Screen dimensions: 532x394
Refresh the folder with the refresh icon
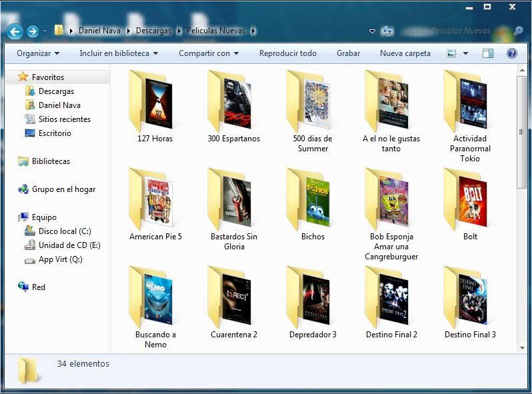click(387, 31)
